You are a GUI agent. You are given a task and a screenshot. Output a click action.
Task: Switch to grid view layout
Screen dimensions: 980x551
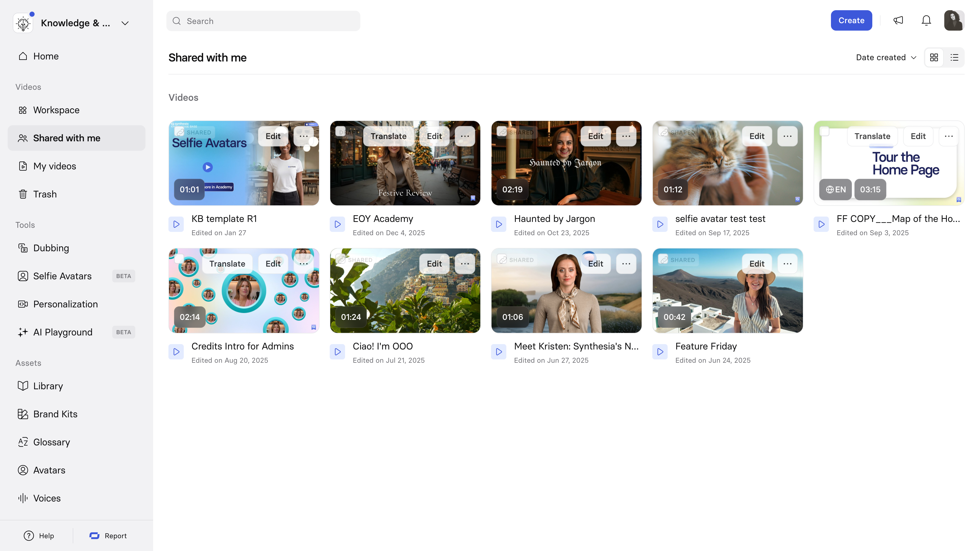934,57
